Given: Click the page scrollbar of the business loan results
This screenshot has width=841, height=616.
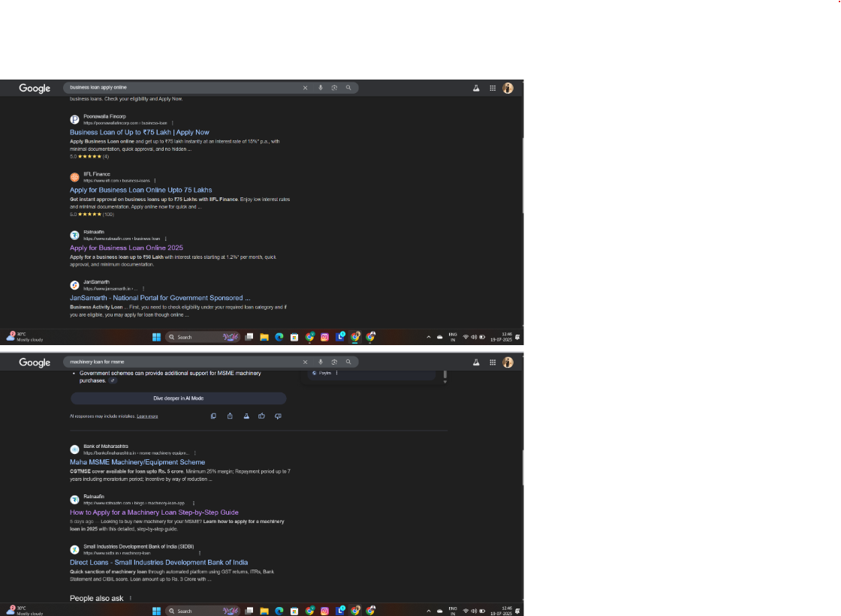Looking at the screenshot, I should click(523, 176).
